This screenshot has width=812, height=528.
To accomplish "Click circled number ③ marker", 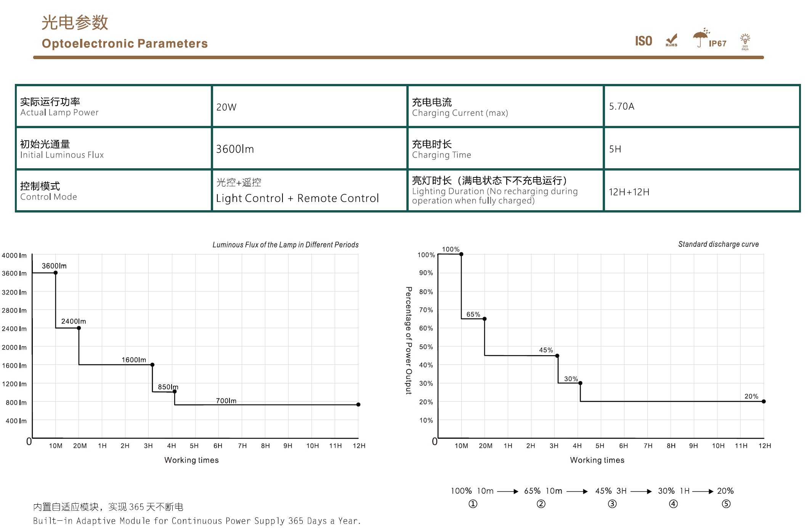I will point(612,504).
